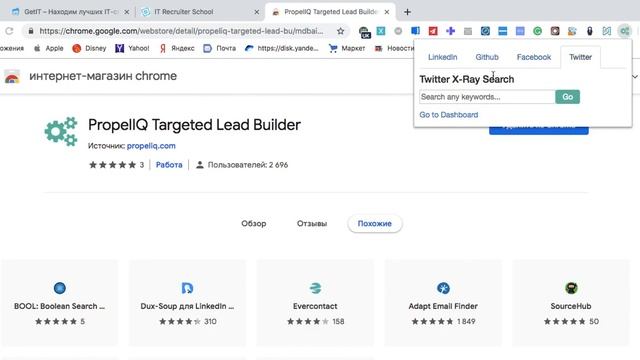This screenshot has width=640, height=360.
Task: Open the disk.yandex bookmark
Action: click(282, 48)
